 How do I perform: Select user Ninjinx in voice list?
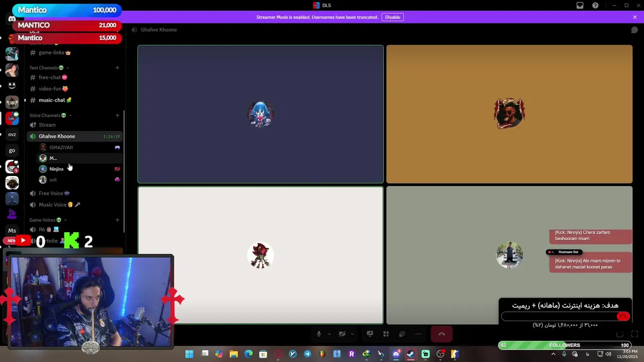click(79, 169)
